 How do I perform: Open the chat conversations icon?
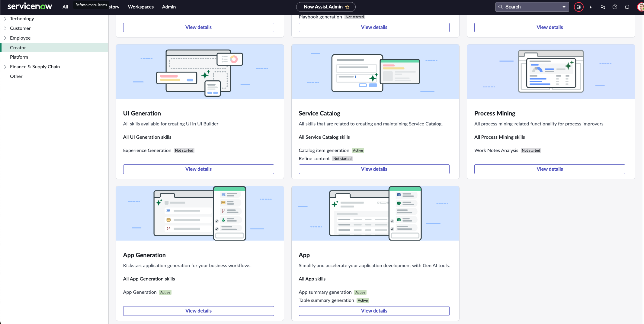pos(603,7)
